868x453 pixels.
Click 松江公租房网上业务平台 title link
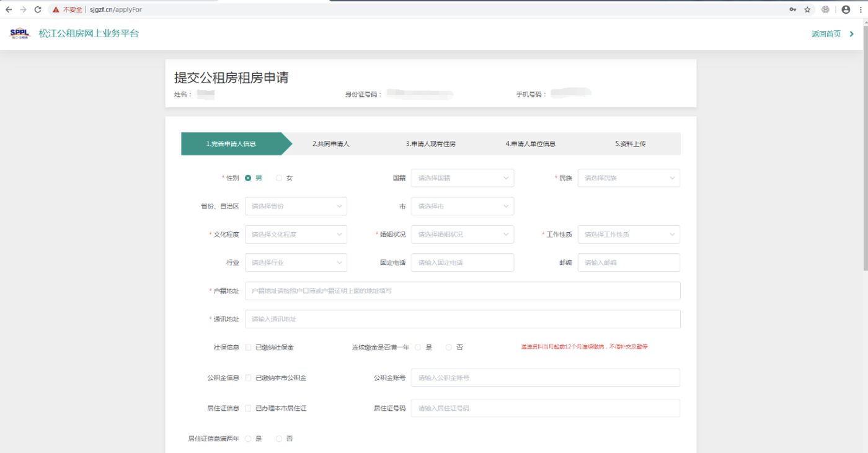click(89, 34)
